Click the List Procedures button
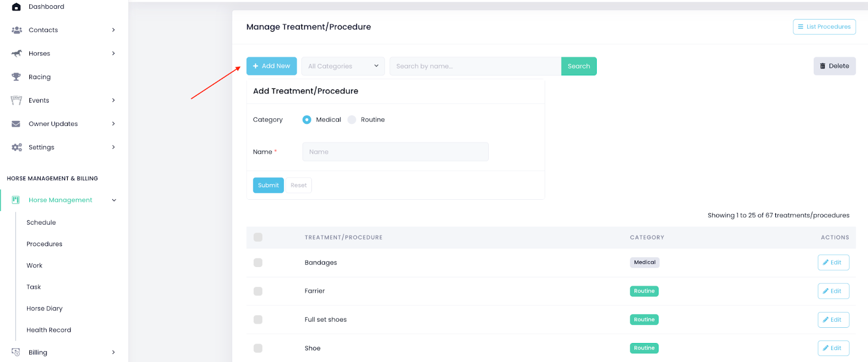Viewport: 868px width, 362px height. coord(824,27)
